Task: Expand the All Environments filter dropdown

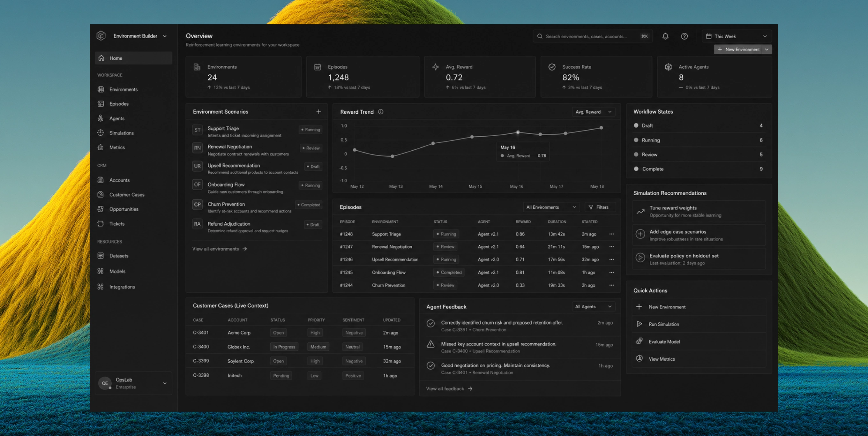Action: pyautogui.click(x=551, y=207)
